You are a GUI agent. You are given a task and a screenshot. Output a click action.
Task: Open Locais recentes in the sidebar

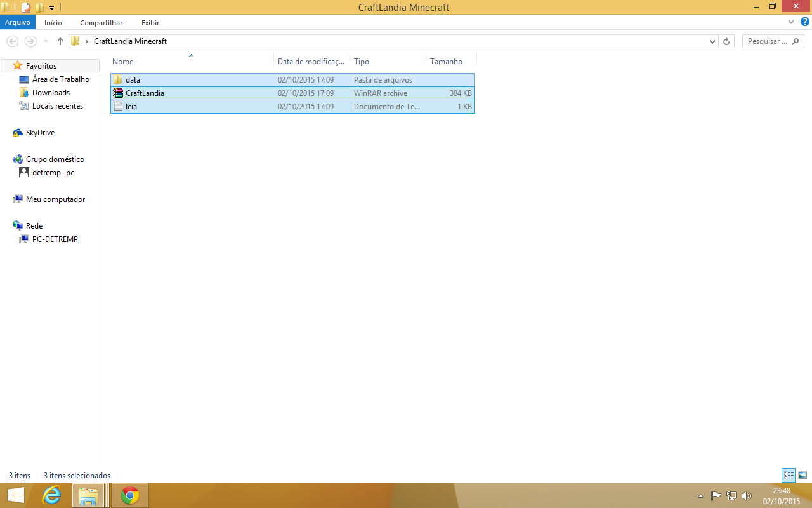(58, 106)
